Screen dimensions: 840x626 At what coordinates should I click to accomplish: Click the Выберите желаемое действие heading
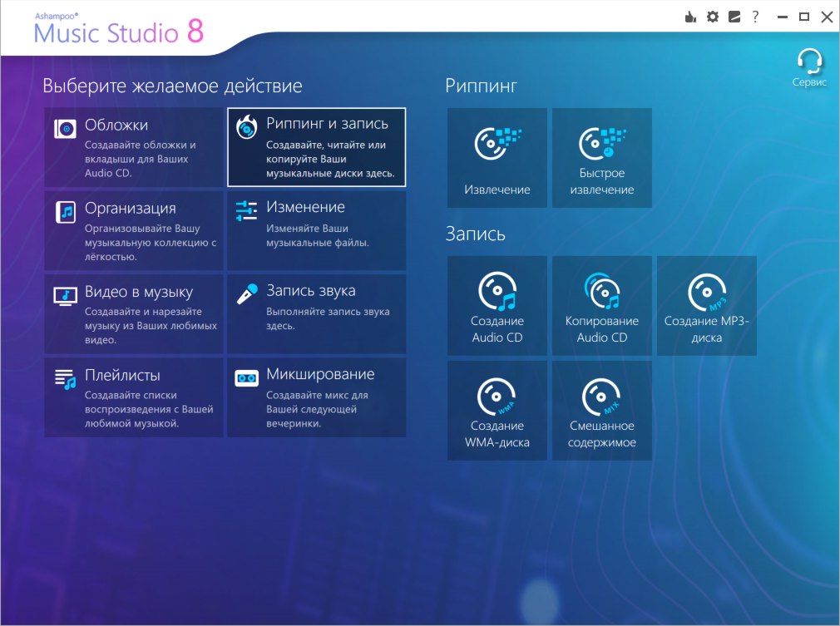172,86
